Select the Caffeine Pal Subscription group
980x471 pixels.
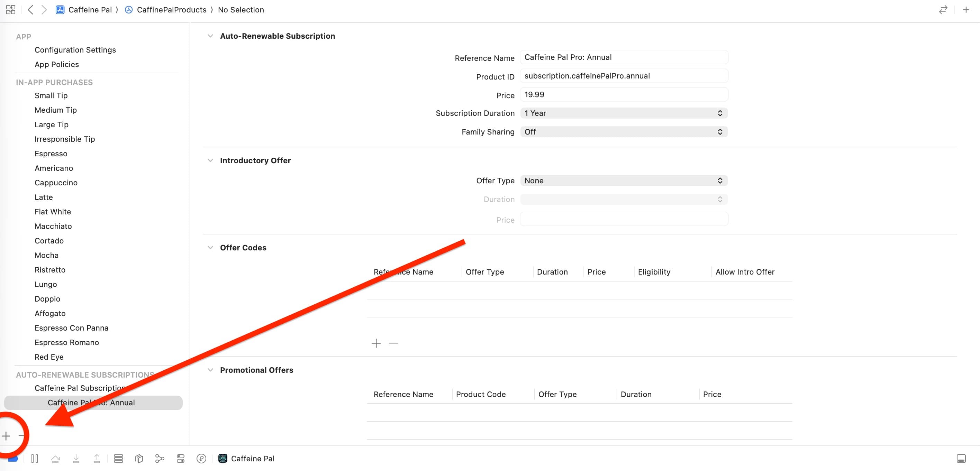point(80,388)
